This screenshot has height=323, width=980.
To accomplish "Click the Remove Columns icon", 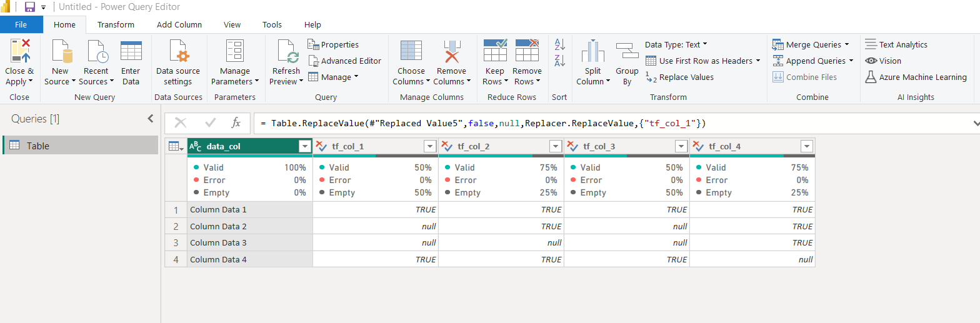I will [451, 51].
